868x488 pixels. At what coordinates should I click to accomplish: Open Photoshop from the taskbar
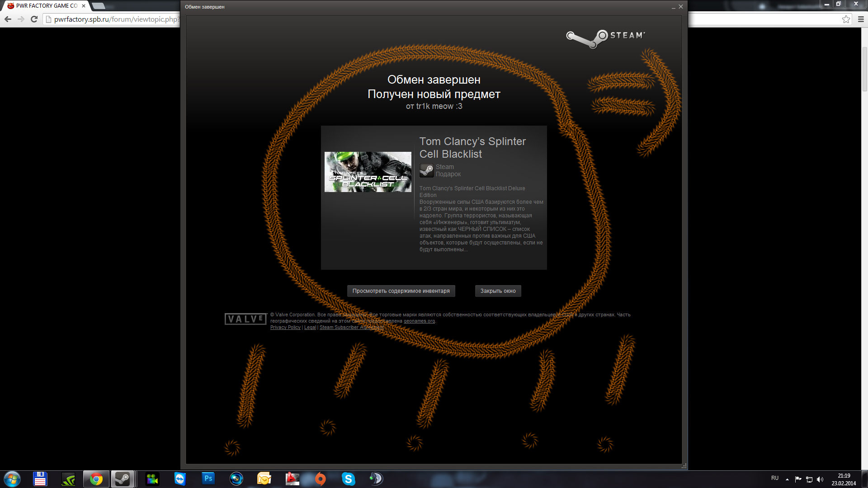208,479
